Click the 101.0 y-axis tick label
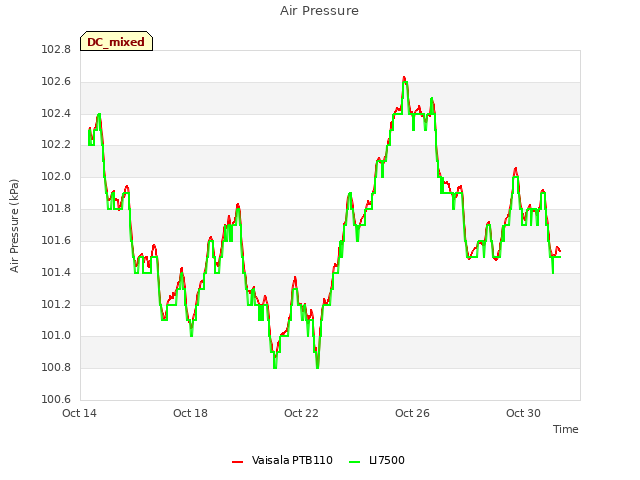This screenshot has width=640, height=480. click(56, 336)
